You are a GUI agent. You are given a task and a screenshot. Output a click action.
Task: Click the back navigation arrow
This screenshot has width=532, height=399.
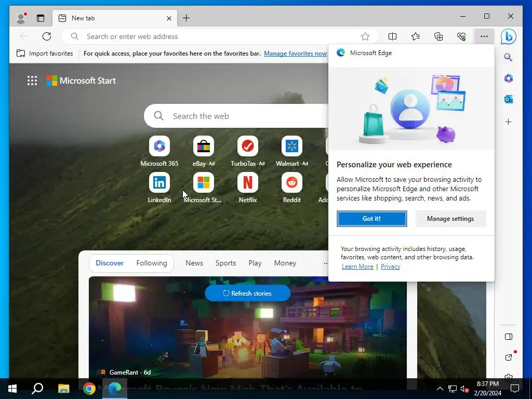coord(24,36)
